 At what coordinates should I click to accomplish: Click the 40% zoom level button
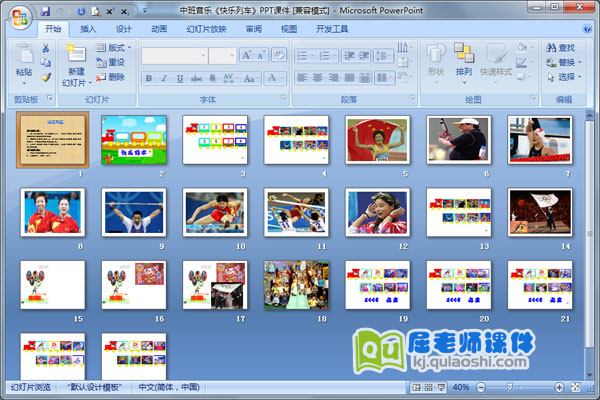point(460,387)
